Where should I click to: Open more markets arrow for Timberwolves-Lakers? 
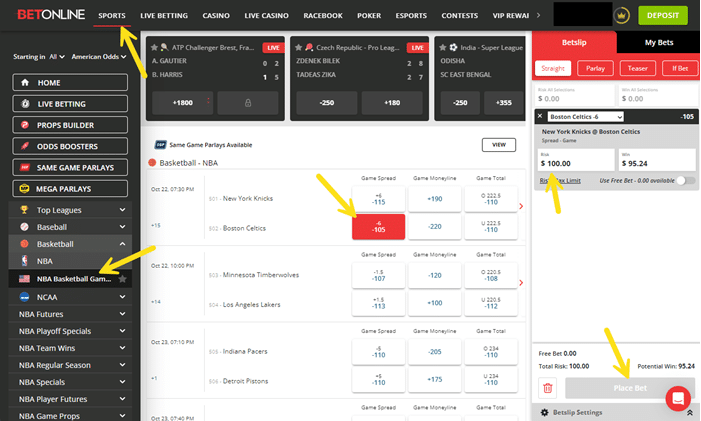click(521, 283)
